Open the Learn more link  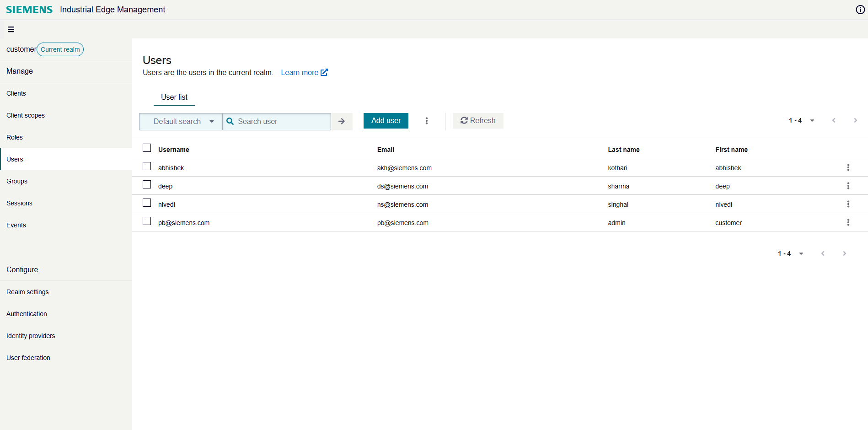[x=304, y=72]
